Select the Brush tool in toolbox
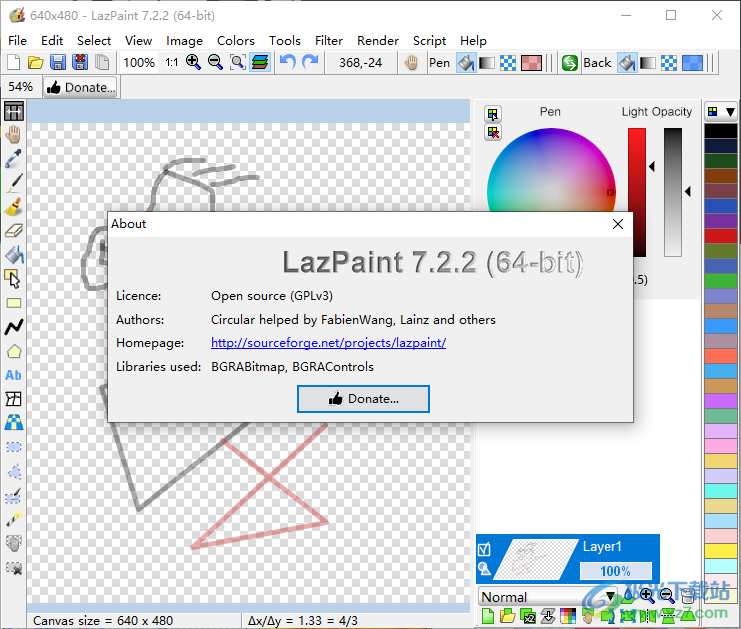 click(x=14, y=207)
